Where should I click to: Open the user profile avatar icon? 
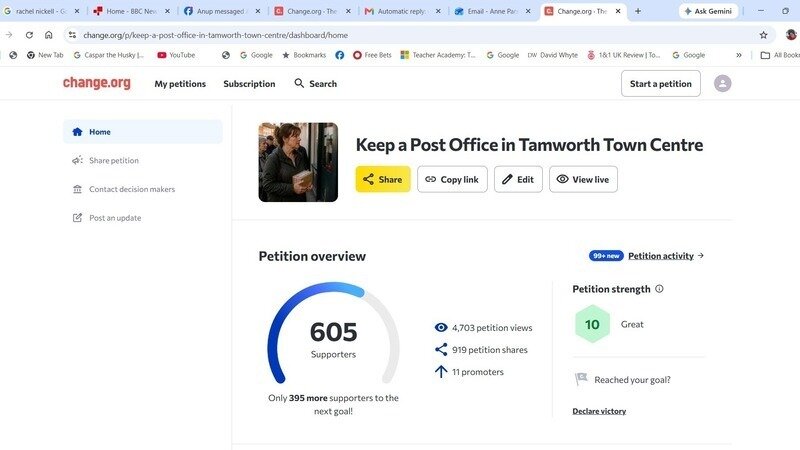point(722,83)
